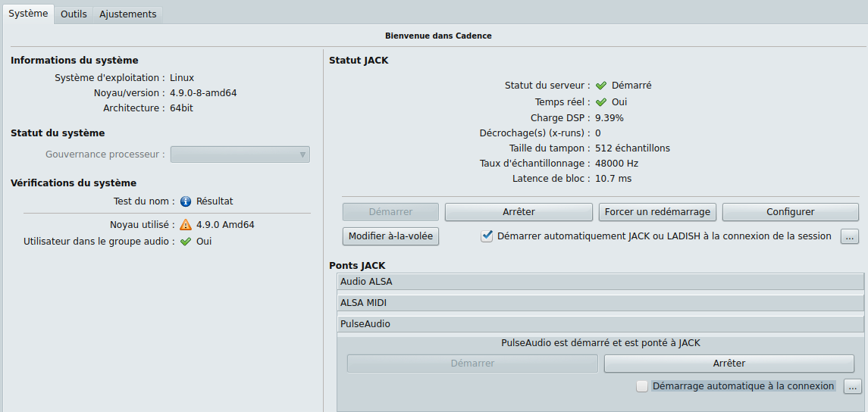The height and width of the screenshot is (412, 868).
Task: Open the Ajustements tab
Action: (127, 14)
